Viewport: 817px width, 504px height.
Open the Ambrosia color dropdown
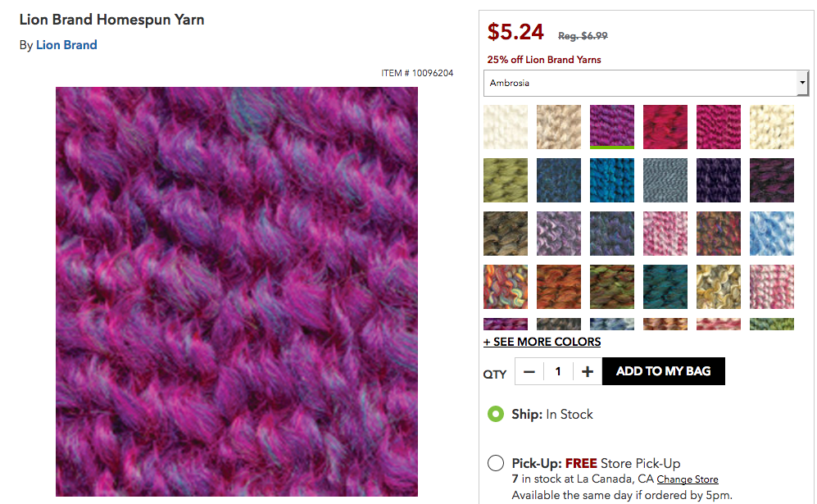[647, 83]
